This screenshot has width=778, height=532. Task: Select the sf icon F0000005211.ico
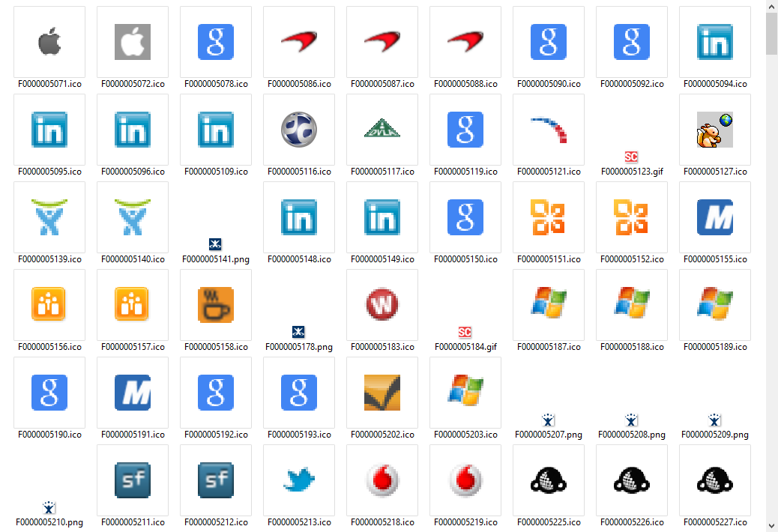[x=133, y=480]
